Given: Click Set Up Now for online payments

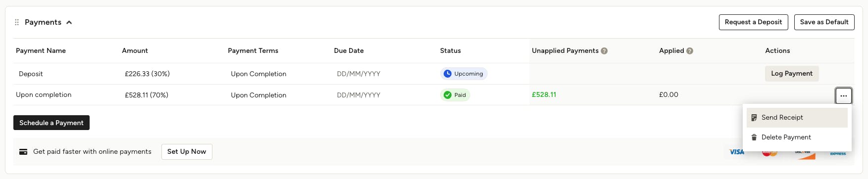Looking at the screenshot, I should [x=187, y=152].
